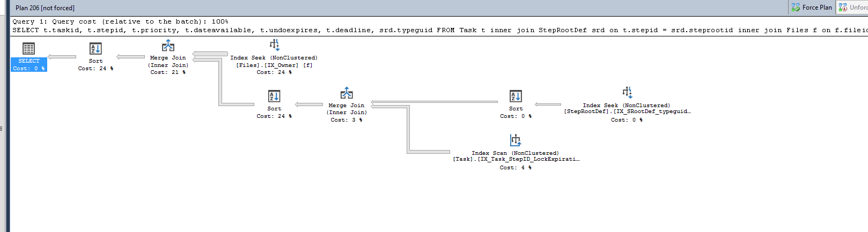
Task: Click the arrow from Sort into SELECT node
Action: pos(62,57)
